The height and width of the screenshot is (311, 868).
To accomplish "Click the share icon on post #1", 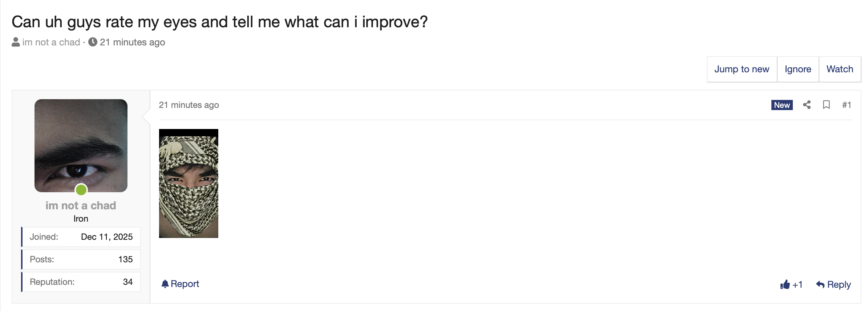I will [807, 105].
